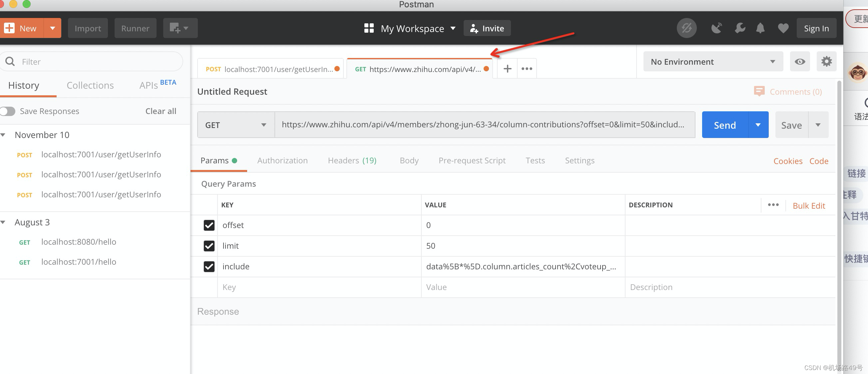Click the wrench settings icon in header

(739, 28)
